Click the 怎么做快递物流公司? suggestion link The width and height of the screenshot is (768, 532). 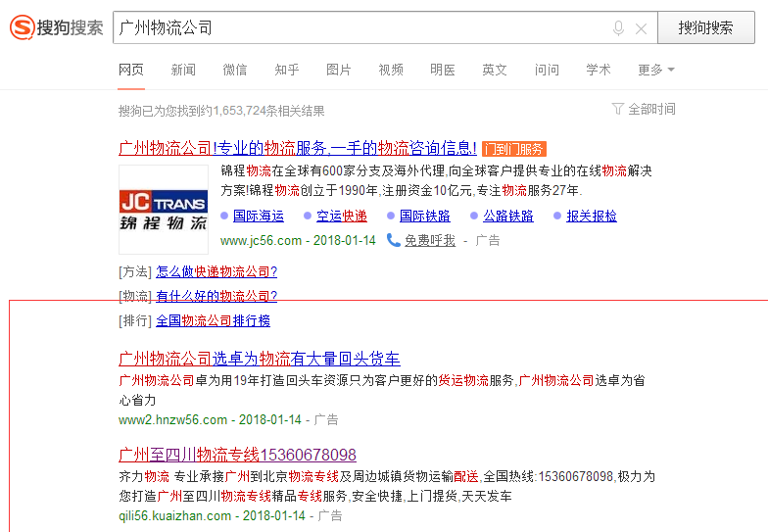click(216, 271)
